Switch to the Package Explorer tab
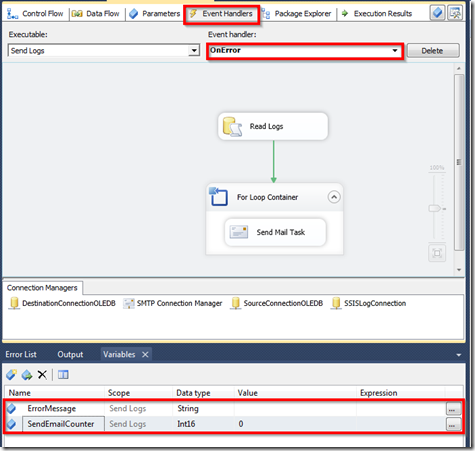Viewport: 475px width, 451px height. coord(297,14)
